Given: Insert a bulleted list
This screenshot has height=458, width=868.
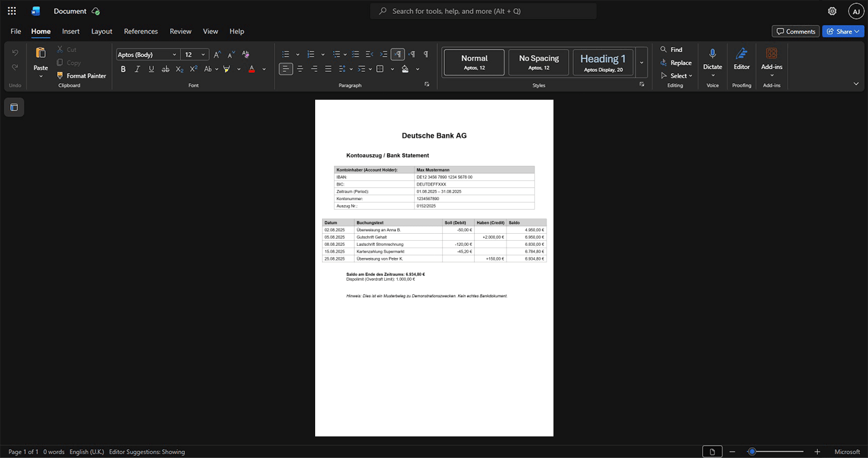Looking at the screenshot, I should [286, 55].
